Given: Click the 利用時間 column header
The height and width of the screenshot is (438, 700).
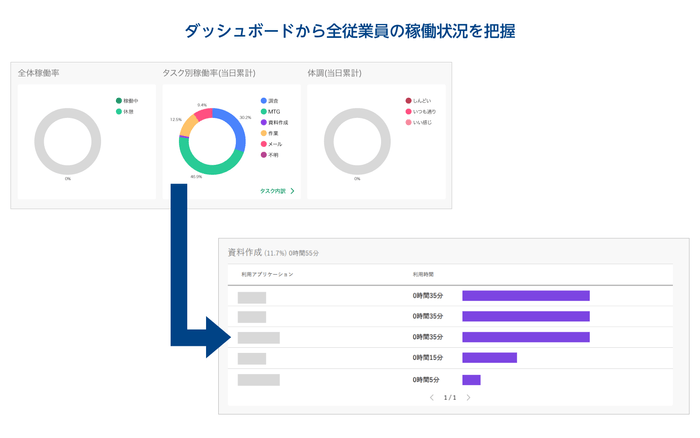Looking at the screenshot, I should (423, 273).
